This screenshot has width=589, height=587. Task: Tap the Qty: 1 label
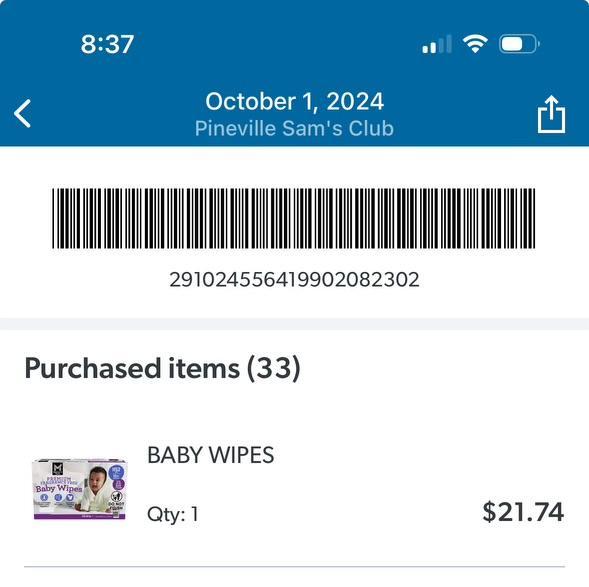pyautogui.click(x=173, y=514)
